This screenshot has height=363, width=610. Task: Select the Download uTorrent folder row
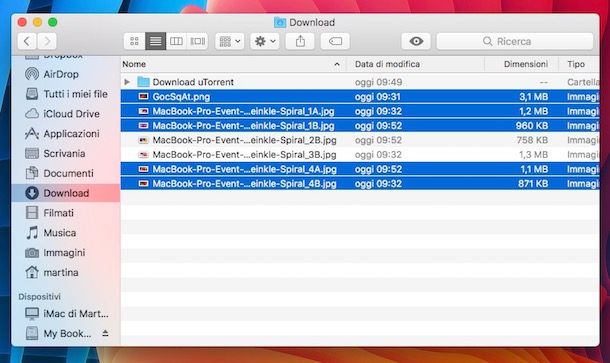point(360,82)
